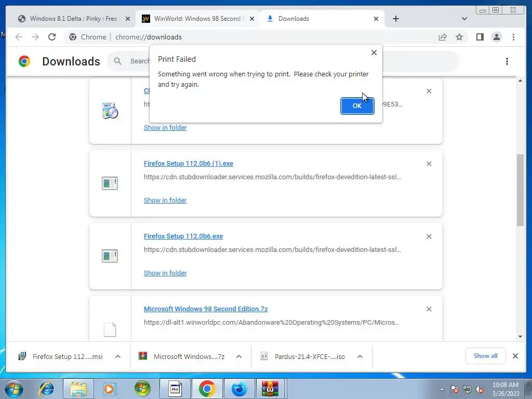
Task: Click Show all downloads button
Action: pyautogui.click(x=486, y=356)
